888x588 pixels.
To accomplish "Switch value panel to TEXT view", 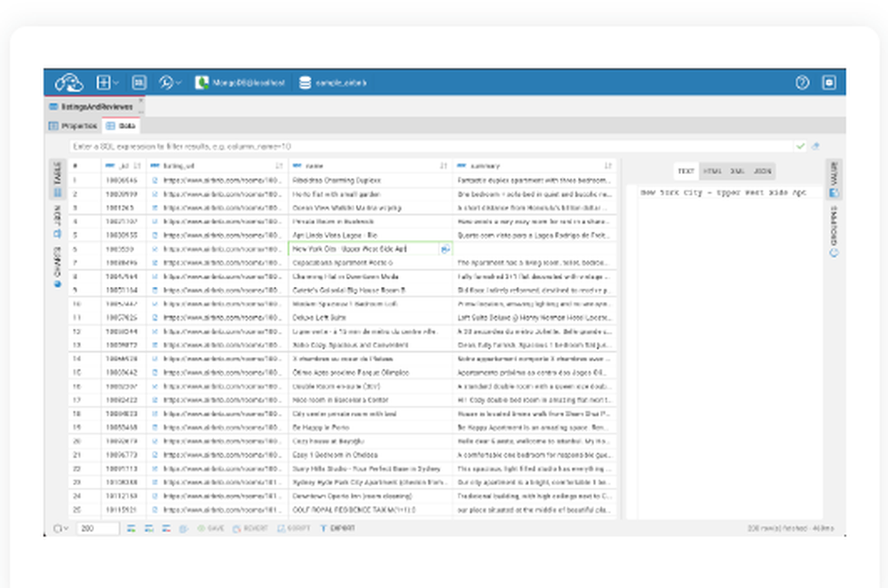I will pyautogui.click(x=686, y=171).
